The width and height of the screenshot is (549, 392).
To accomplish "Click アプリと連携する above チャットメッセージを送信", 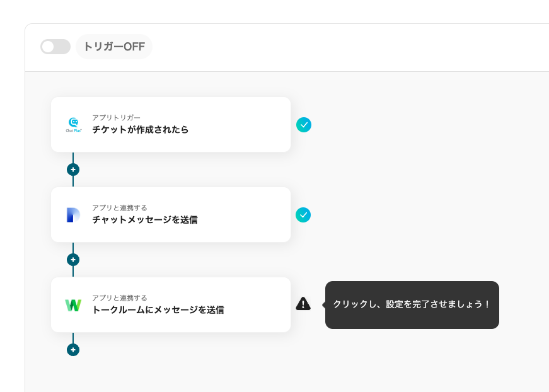I will (x=119, y=207).
